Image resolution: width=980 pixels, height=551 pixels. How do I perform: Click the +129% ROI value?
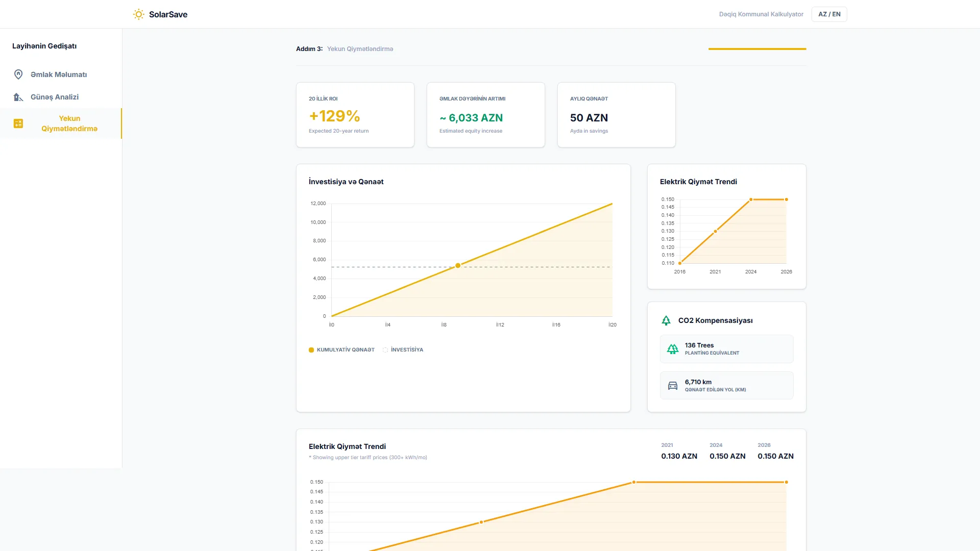pos(334,116)
